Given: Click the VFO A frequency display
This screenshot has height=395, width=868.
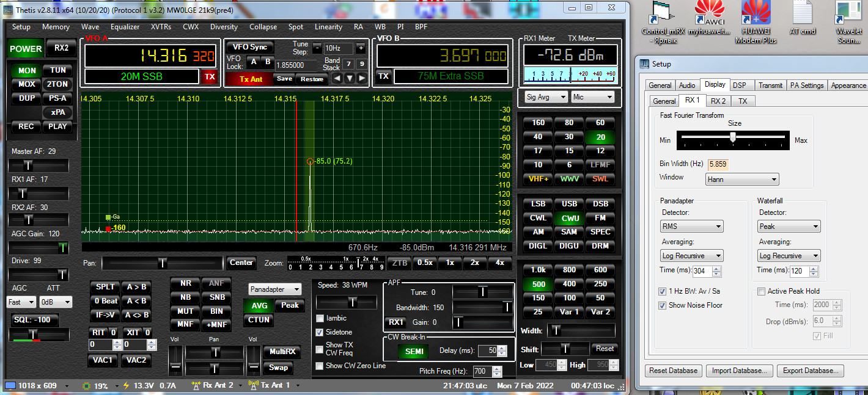Looking at the screenshot, I should (151, 57).
